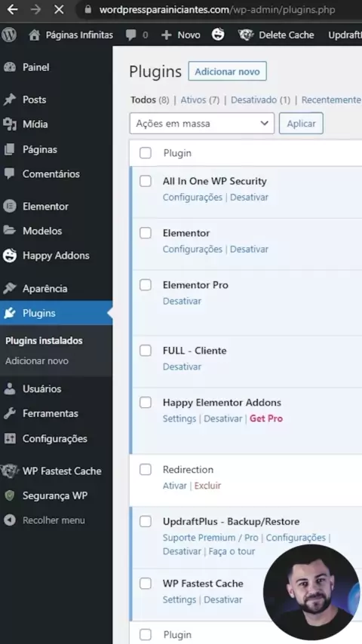The width and height of the screenshot is (362, 644).
Task: Open Painel dashboard icon in sidebar
Action: [10, 67]
